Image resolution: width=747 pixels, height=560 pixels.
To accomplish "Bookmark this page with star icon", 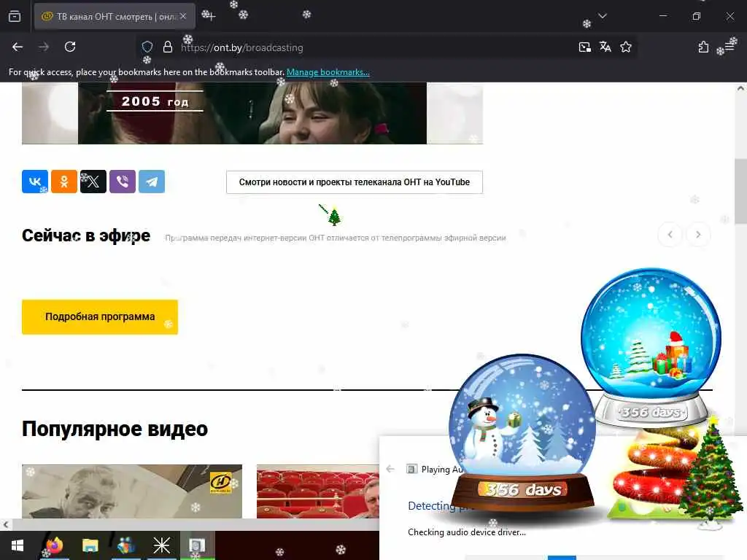I will pyautogui.click(x=626, y=47).
